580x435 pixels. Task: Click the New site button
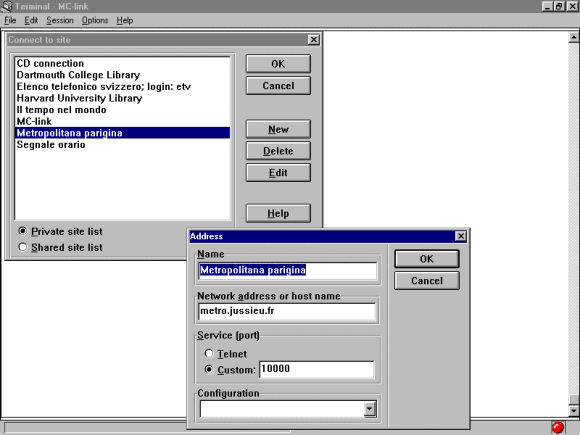tap(278, 129)
